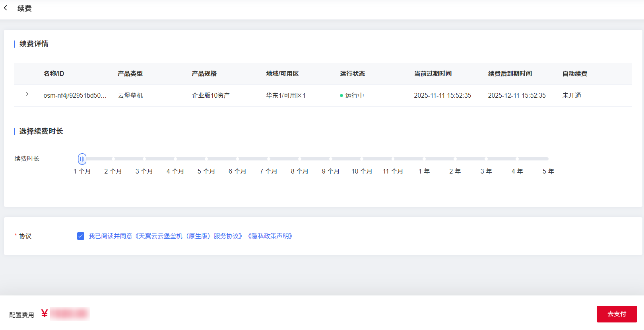Choose 3 年 on the slider
The image size is (644, 330).
tap(486, 159)
